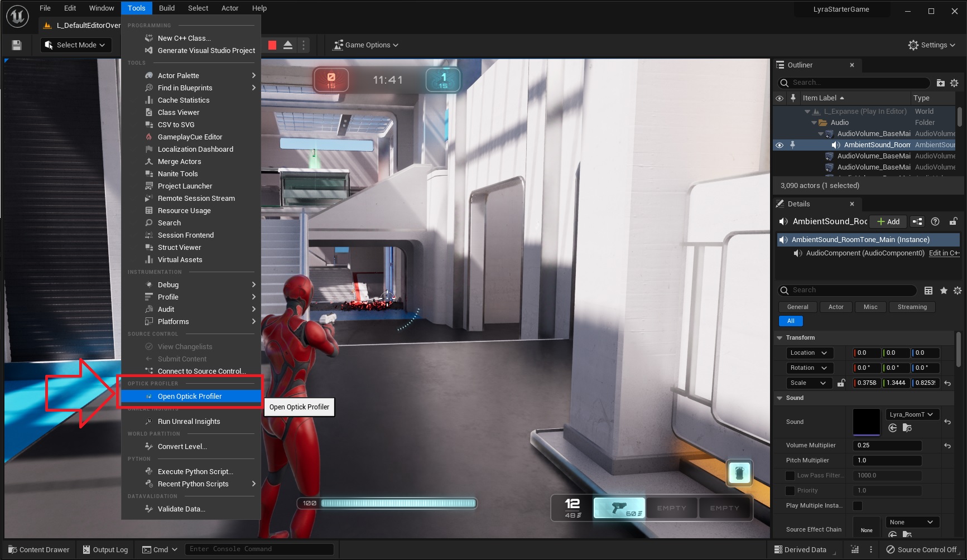This screenshot has height=560, width=967.
Task: Reset Sound asset to default arrow
Action: 947,422
